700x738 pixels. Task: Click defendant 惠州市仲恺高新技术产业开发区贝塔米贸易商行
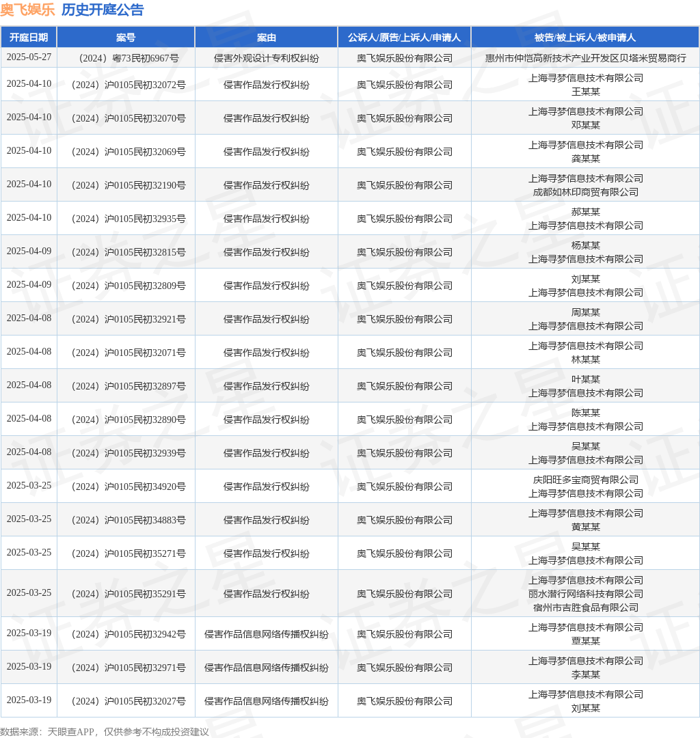pyautogui.click(x=586, y=58)
